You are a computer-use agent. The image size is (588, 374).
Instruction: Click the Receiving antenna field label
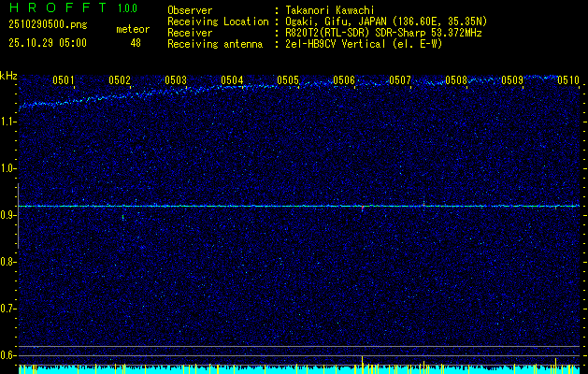coord(215,44)
